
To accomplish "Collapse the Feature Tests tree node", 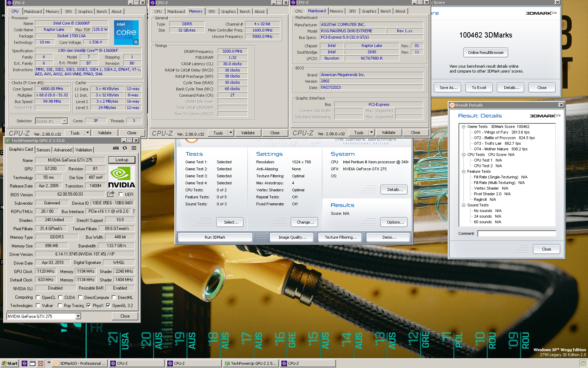I will (x=463, y=171).
